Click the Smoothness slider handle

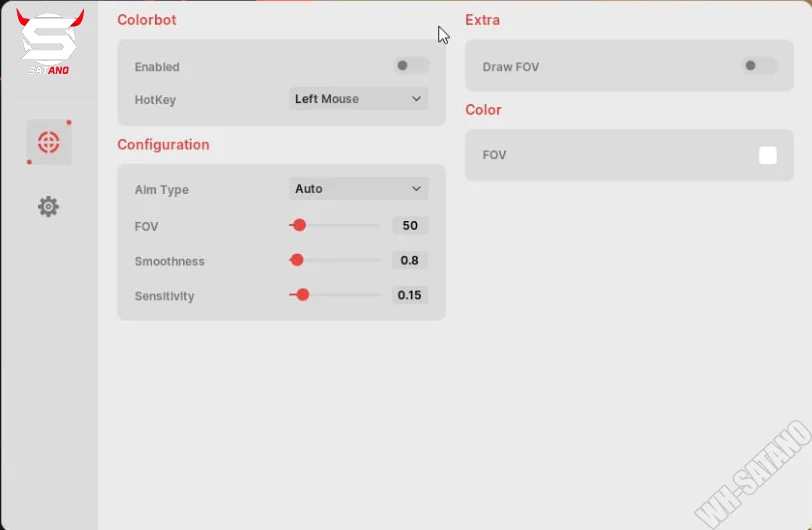[296, 260]
